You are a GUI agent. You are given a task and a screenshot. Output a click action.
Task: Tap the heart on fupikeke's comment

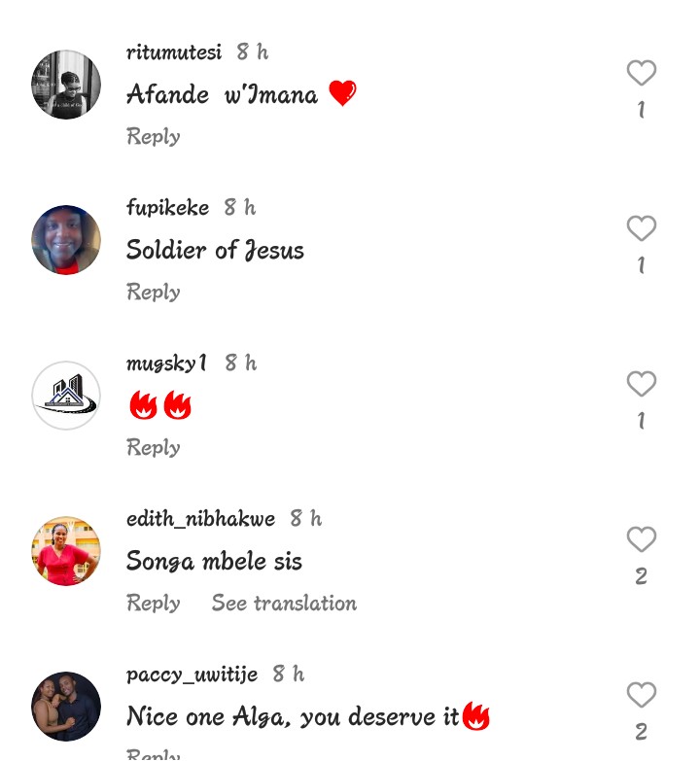point(641,228)
